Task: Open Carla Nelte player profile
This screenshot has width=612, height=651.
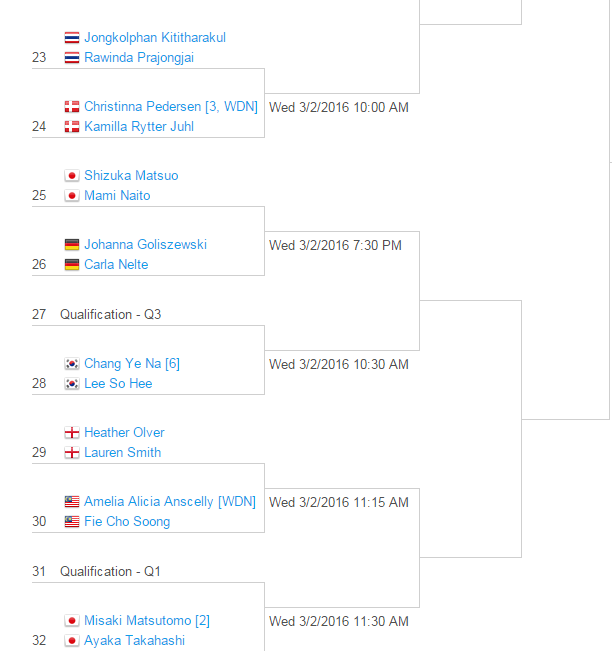Action: 116,265
